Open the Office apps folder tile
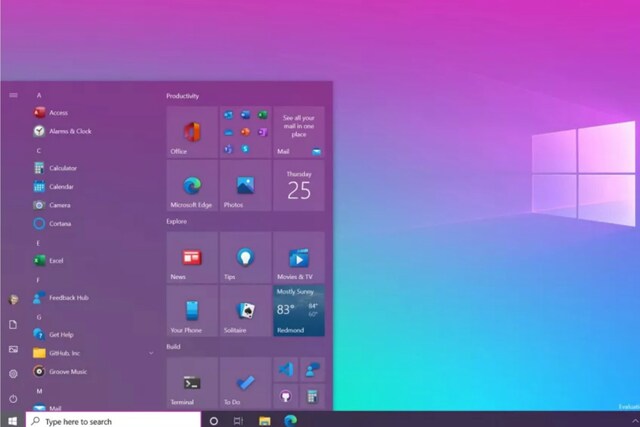The image size is (640, 427). (245, 132)
